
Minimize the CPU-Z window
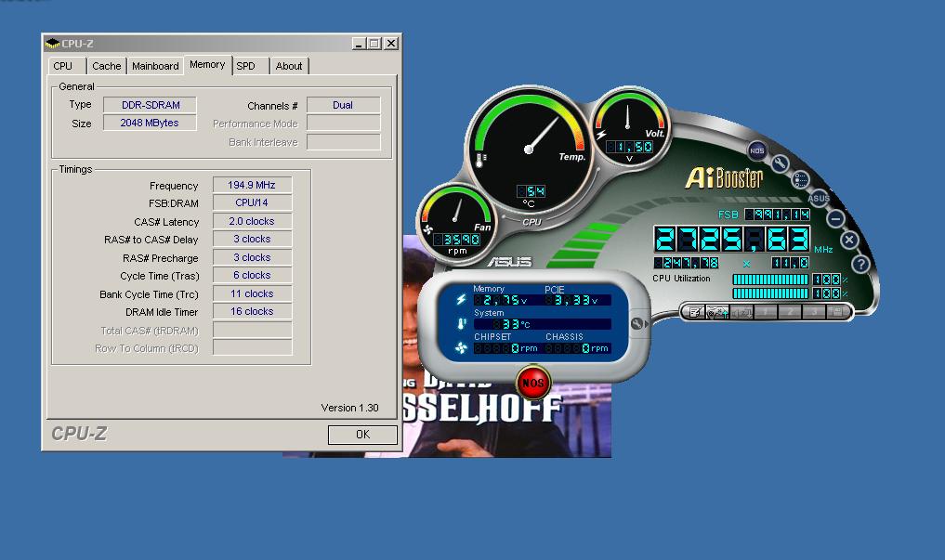(x=359, y=44)
